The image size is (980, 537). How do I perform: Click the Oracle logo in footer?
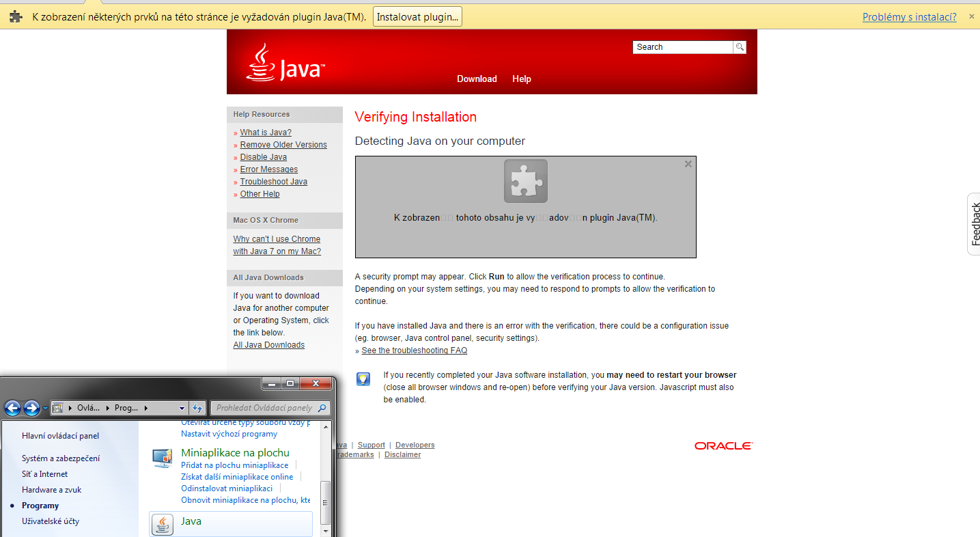(x=723, y=445)
